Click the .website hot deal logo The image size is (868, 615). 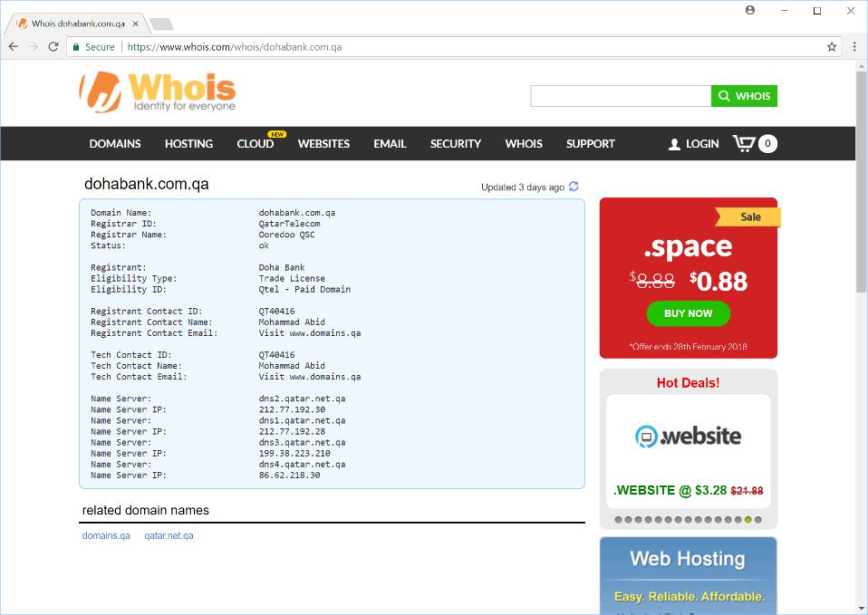point(688,437)
